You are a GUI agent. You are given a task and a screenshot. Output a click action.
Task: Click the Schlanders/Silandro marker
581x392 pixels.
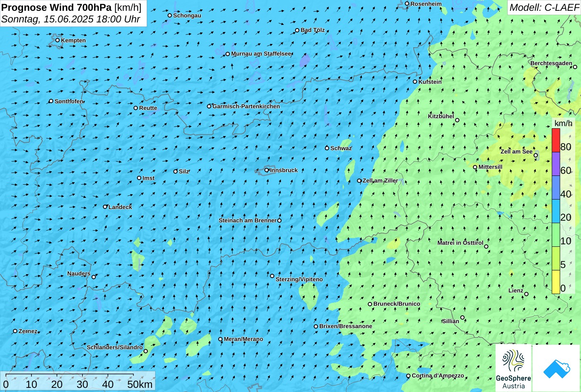pos(146,351)
